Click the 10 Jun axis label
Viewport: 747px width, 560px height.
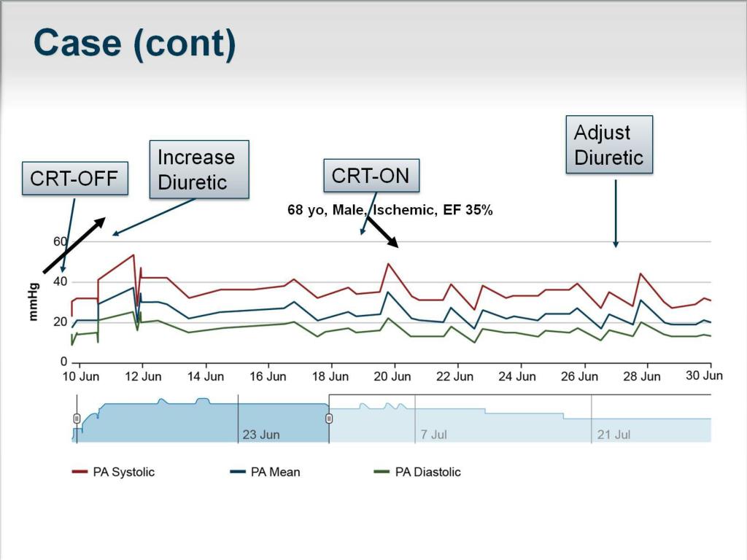(x=81, y=377)
